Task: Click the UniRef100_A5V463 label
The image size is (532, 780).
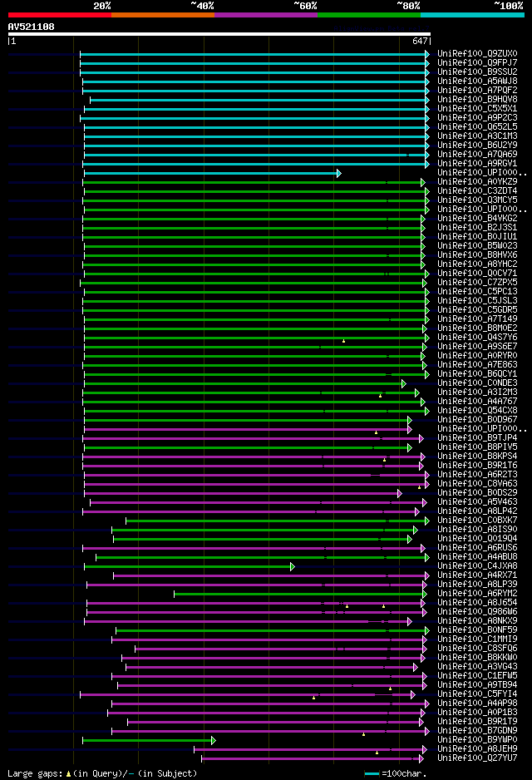Action: [477, 502]
